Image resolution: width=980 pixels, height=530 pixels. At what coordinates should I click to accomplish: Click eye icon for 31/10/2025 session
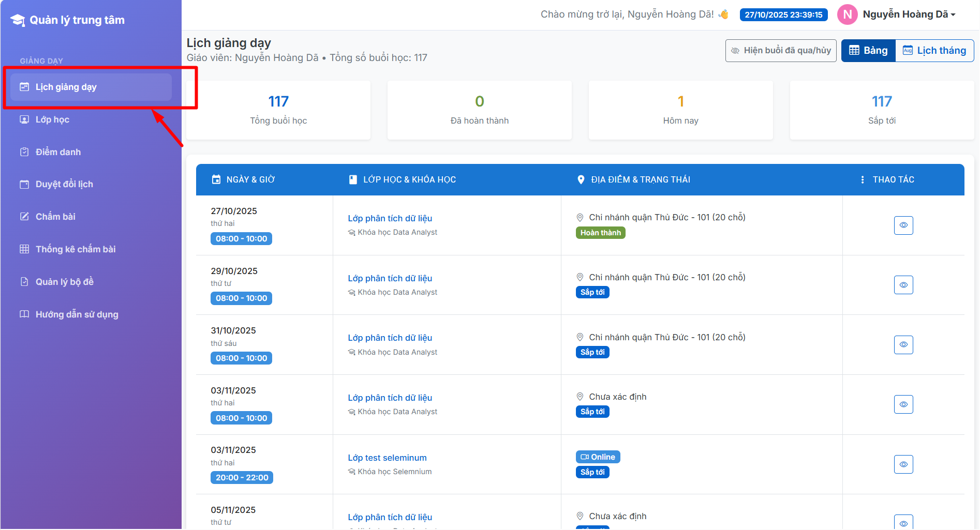click(x=903, y=345)
